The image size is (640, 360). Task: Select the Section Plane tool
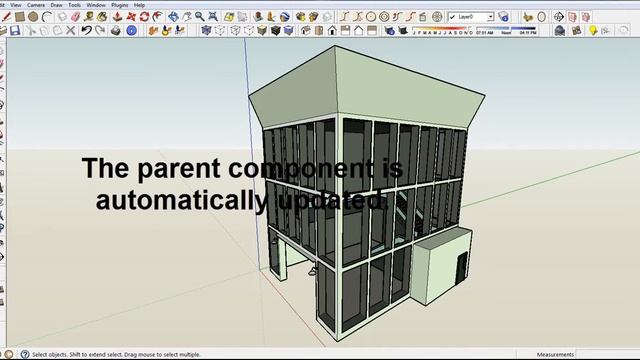pos(559,17)
